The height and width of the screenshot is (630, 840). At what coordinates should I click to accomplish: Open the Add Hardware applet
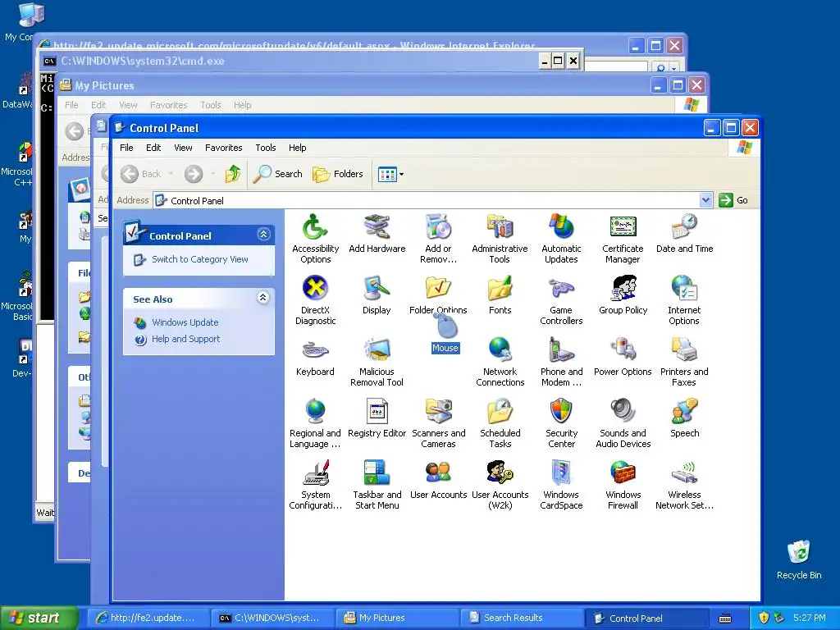tap(377, 234)
